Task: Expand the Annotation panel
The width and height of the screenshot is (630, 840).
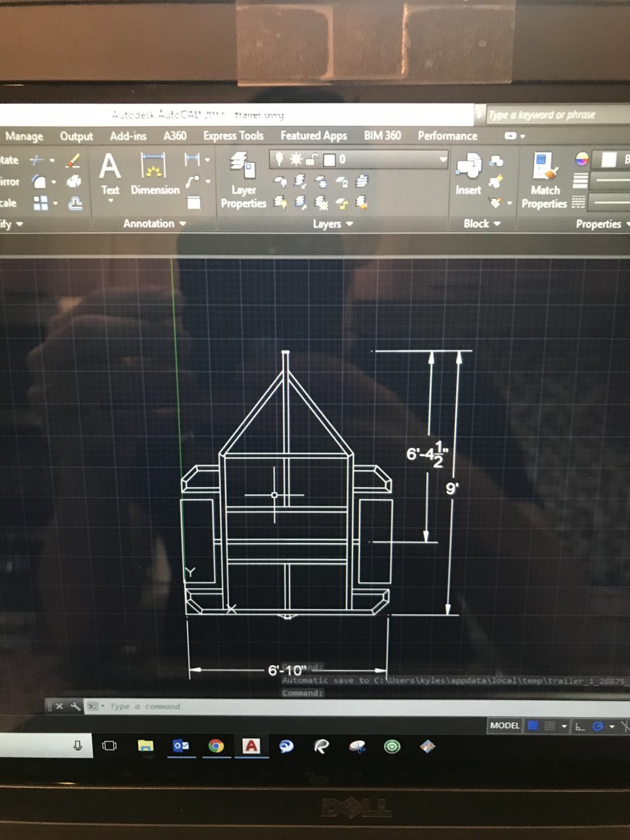Action: (x=154, y=224)
